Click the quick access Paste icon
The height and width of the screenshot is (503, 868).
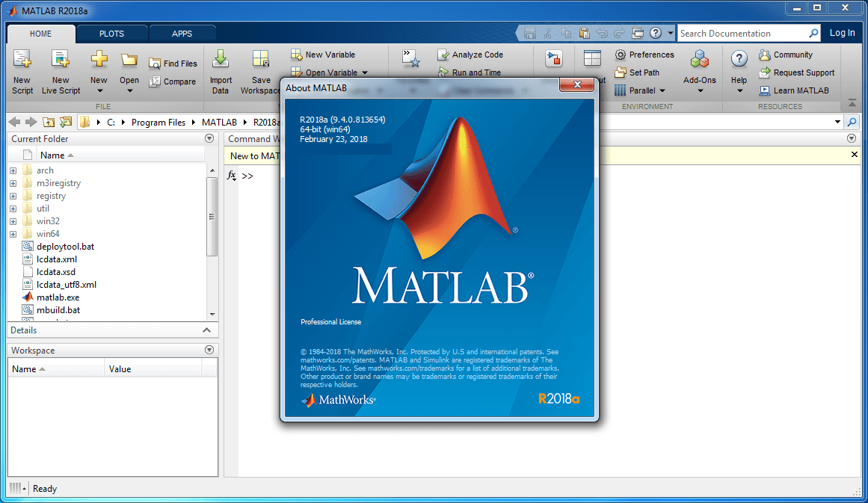coord(584,33)
